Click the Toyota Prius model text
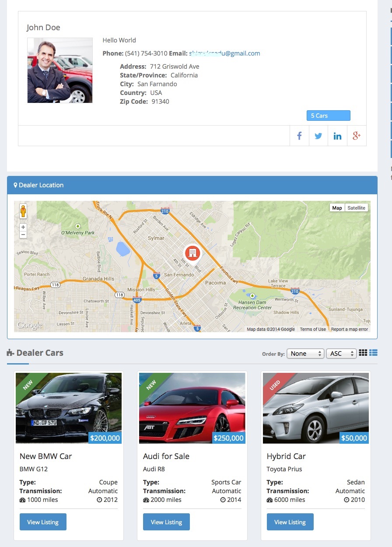The image size is (392, 547). [284, 469]
